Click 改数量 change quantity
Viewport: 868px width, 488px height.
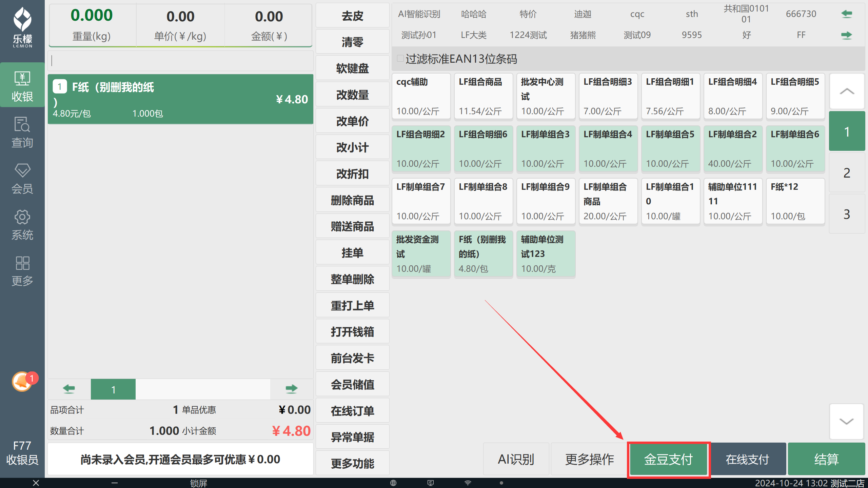pos(353,95)
